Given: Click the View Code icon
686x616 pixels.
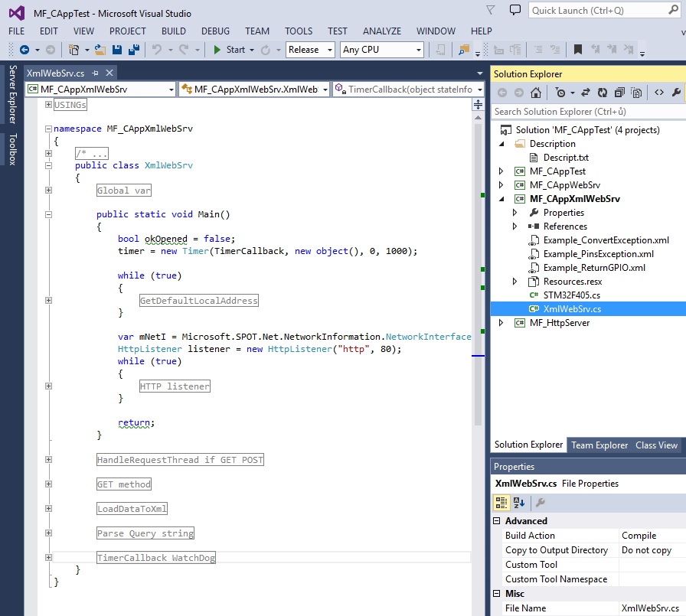Looking at the screenshot, I should [x=658, y=93].
